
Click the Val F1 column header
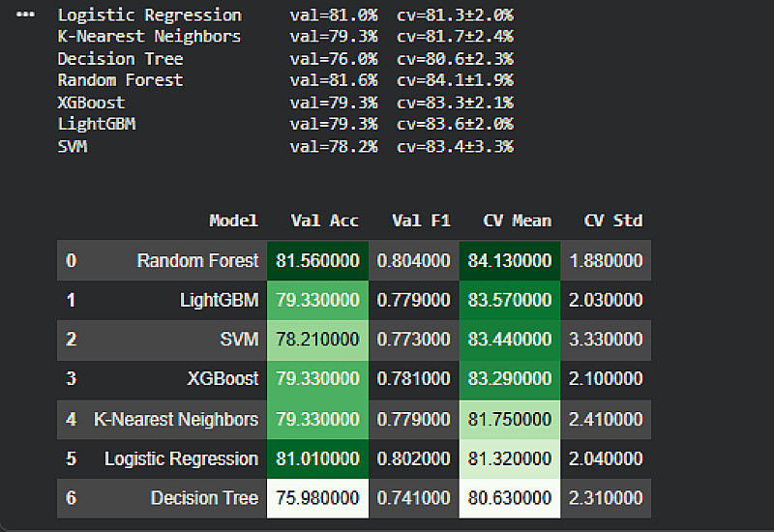[x=421, y=221]
